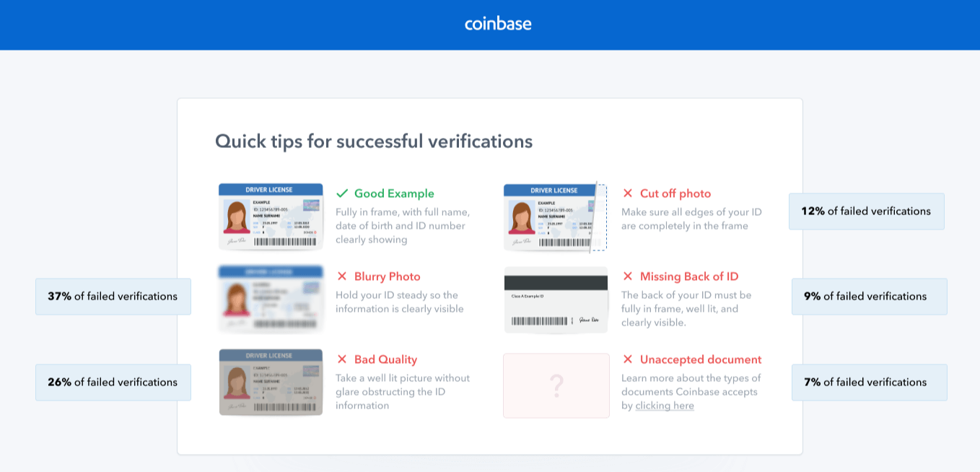
Task: Click the 9% of failed verifications label
Action: pos(869,297)
